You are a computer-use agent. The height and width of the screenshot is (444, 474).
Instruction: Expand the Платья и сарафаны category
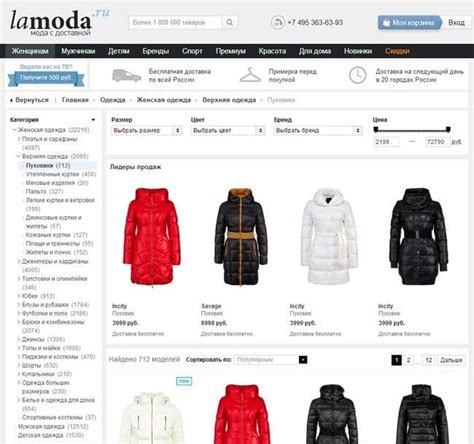pos(19,139)
